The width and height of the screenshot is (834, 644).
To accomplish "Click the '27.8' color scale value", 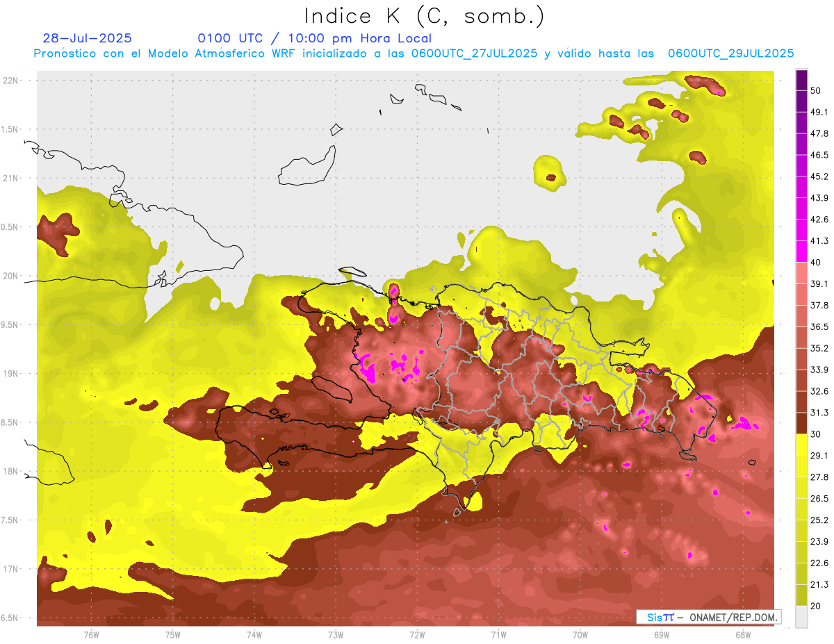I will tap(819, 477).
